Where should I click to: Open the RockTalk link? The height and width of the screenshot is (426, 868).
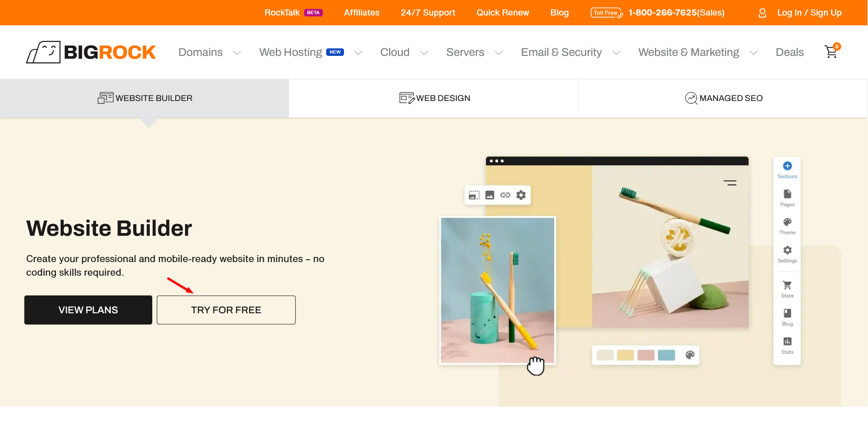[x=282, y=13]
